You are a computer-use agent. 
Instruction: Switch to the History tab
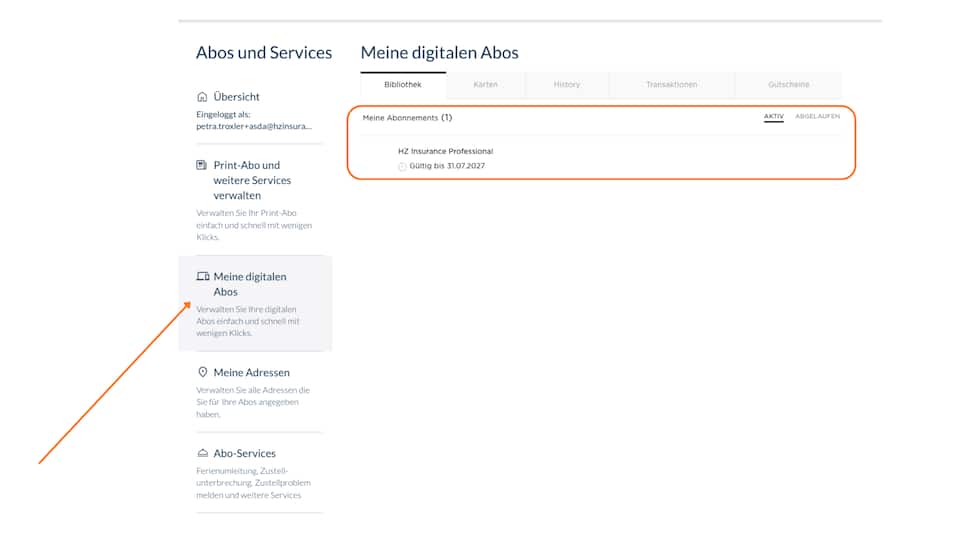567,84
